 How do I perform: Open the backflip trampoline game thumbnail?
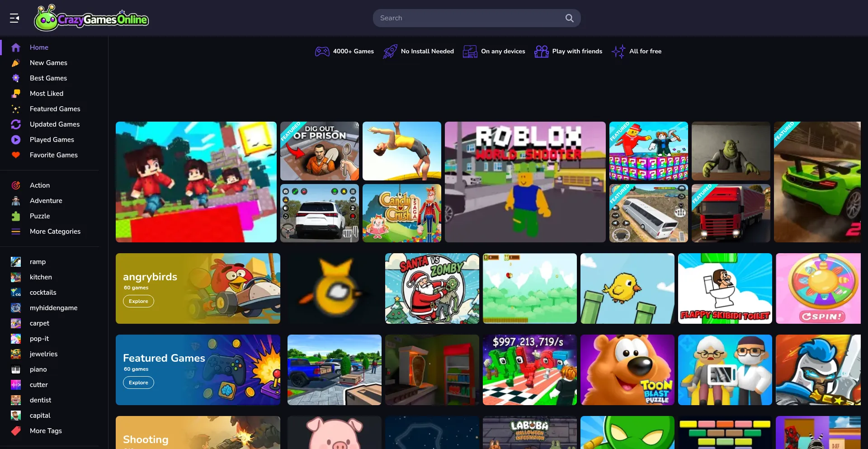point(402,151)
